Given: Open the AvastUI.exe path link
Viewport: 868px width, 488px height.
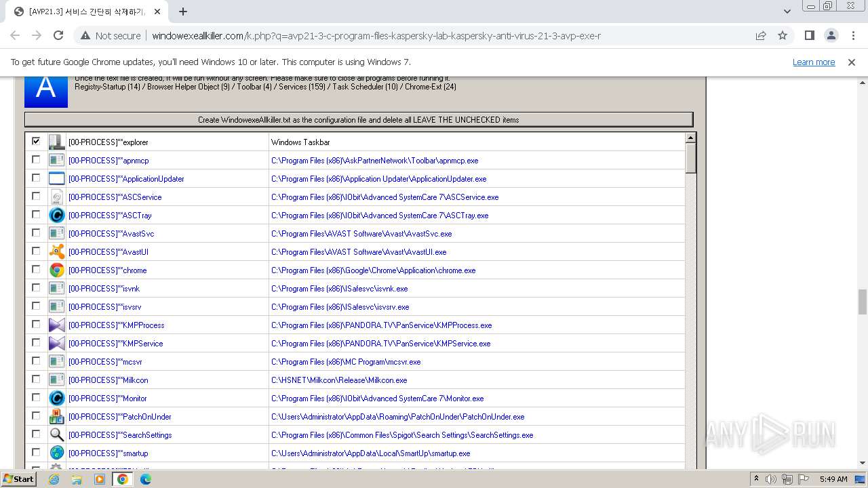Looking at the screenshot, I should tap(359, 252).
